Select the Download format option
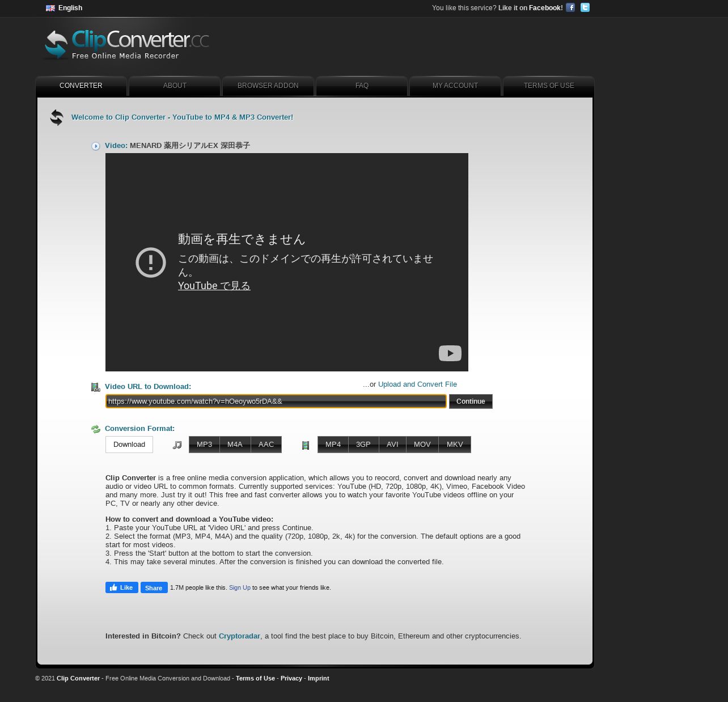This screenshot has width=728, height=702. [x=129, y=445]
